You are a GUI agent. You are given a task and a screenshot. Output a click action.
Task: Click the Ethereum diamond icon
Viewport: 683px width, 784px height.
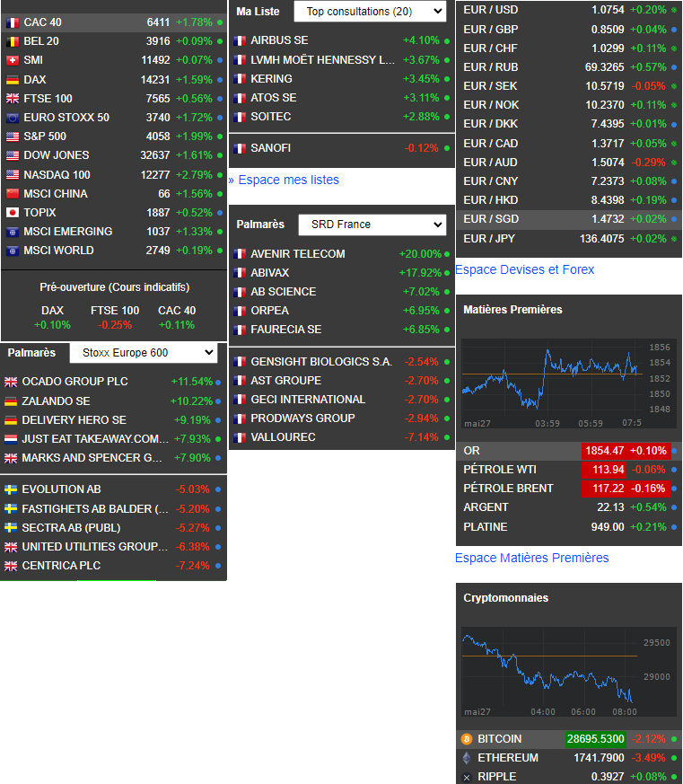pyautogui.click(x=467, y=758)
